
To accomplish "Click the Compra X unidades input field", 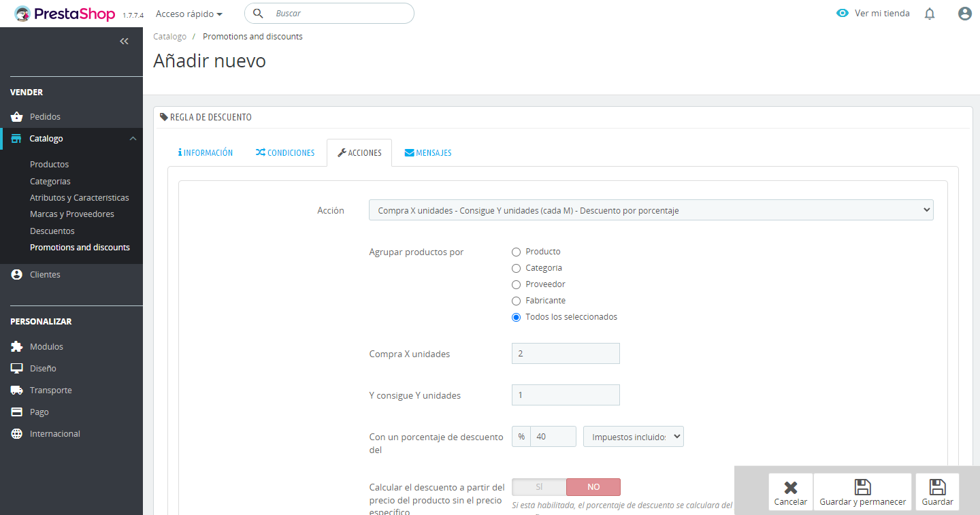I will pyautogui.click(x=566, y=354).
